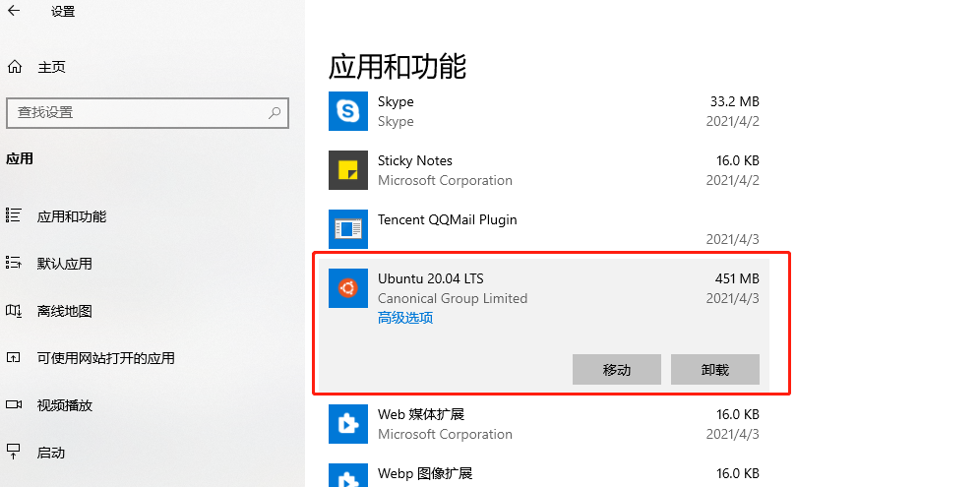The image size is (980, 487).
Task: Select the Skype list entry
Action: coord(544,111)
